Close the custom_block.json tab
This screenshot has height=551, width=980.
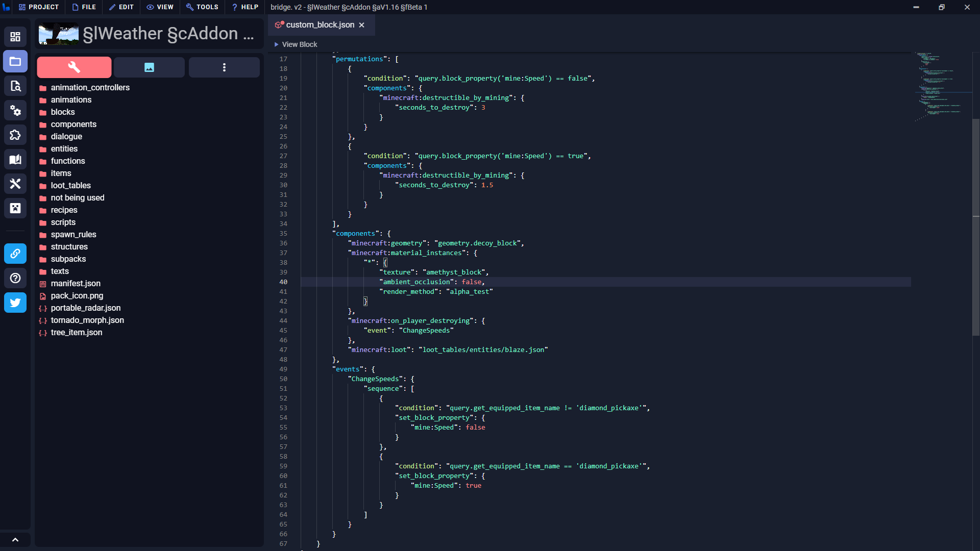point(362,25)
